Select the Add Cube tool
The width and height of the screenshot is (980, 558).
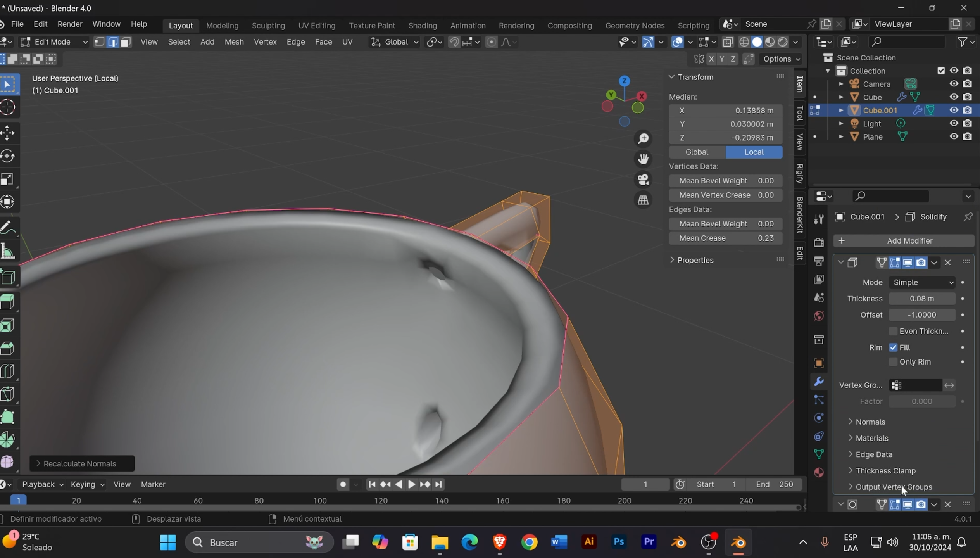[8, 277]
